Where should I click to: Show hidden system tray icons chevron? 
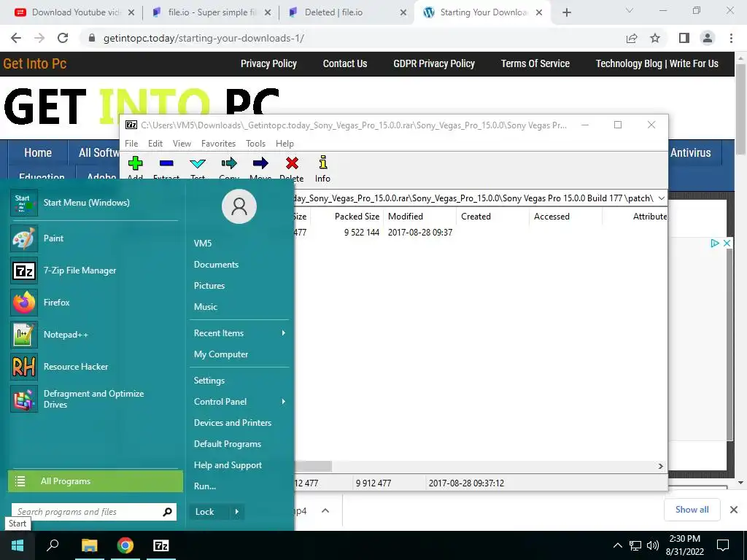(617, 545)
